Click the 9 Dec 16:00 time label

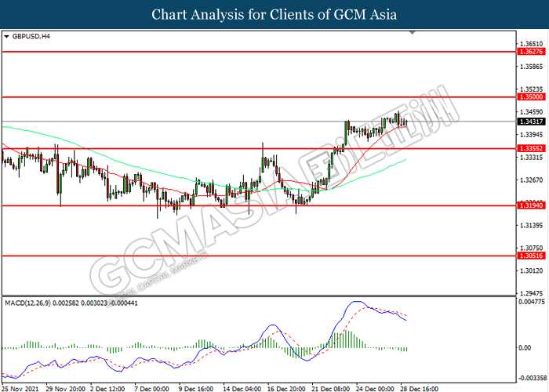coord(196,389)
